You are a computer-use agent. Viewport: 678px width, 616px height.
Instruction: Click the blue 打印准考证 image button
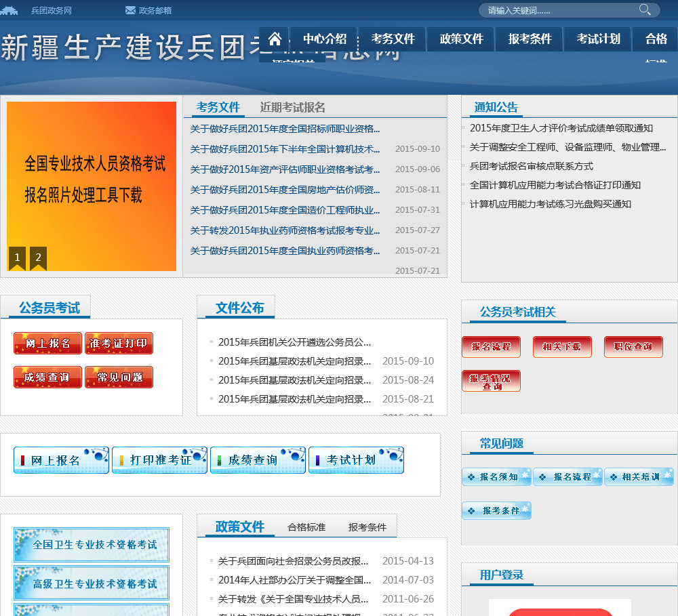(159, 460)
